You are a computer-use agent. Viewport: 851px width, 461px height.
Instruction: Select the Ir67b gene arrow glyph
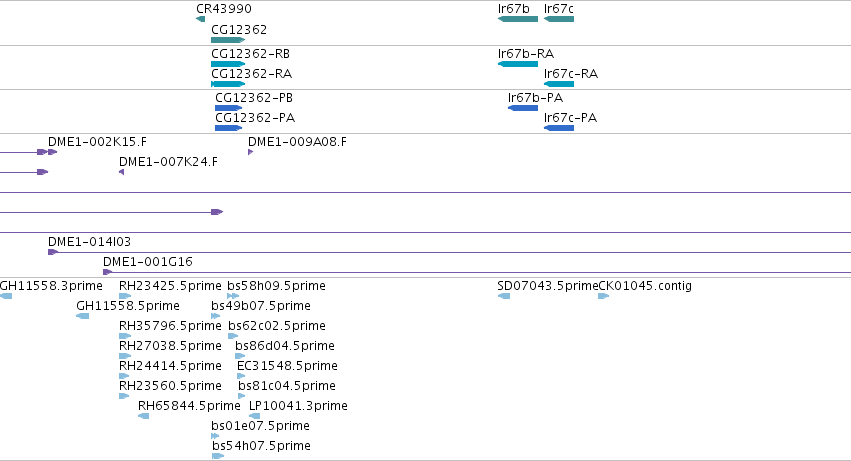(x=518, y=19)
